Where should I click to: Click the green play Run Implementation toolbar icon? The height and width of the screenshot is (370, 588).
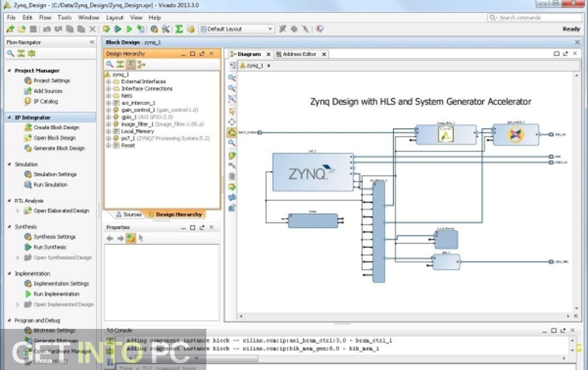[x=129, y=29]
